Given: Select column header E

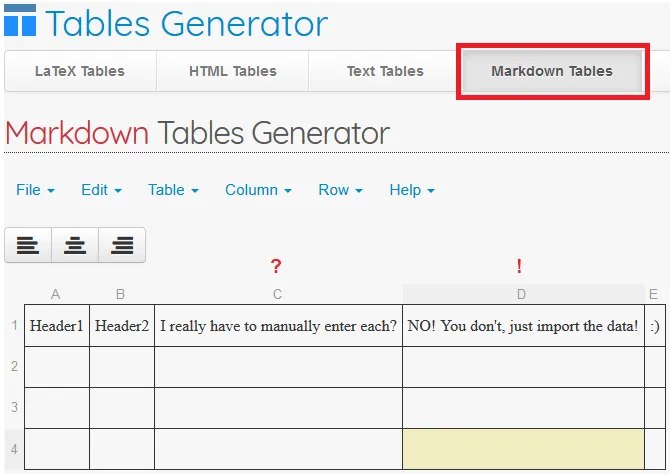Looking at the screenshot, I should 653,294.
